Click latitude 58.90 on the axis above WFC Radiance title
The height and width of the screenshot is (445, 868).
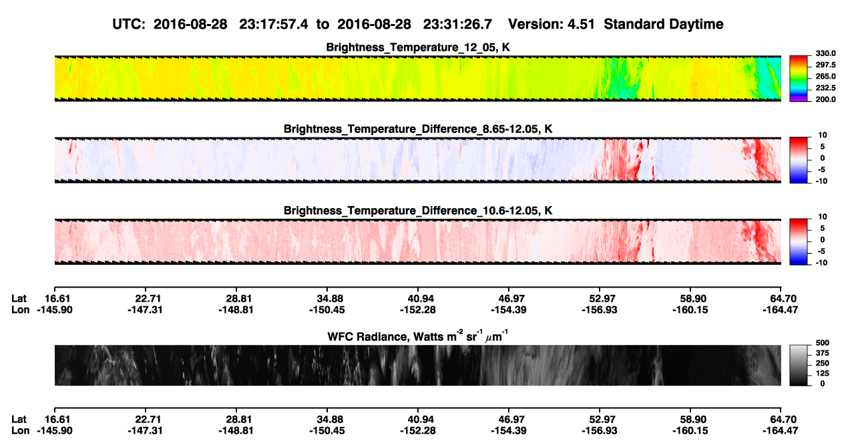[689, 298]
